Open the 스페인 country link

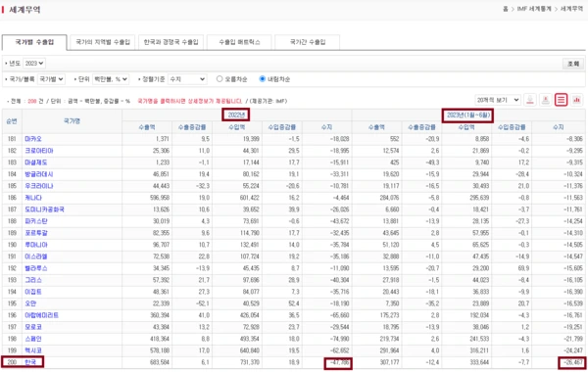(x=33, y=339)
